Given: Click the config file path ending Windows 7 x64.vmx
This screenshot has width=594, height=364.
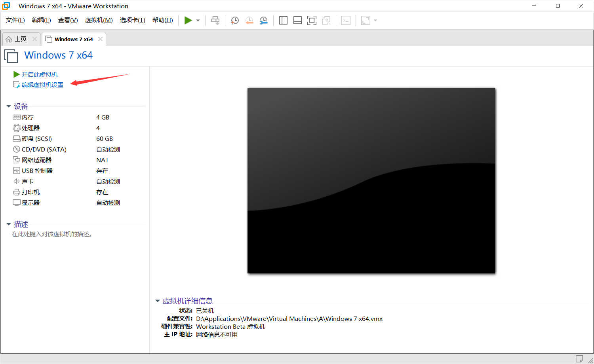Looking at the screenshot, I should pos(289,318).
